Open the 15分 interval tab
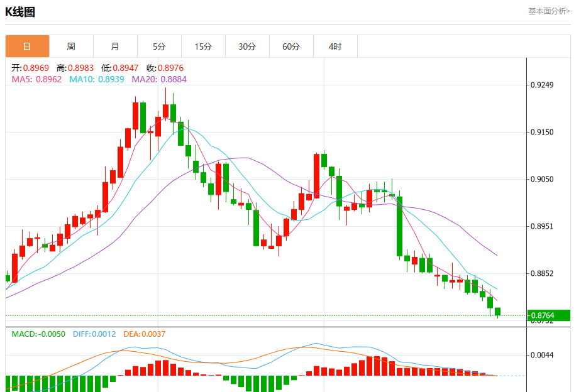 coord(203,46)
